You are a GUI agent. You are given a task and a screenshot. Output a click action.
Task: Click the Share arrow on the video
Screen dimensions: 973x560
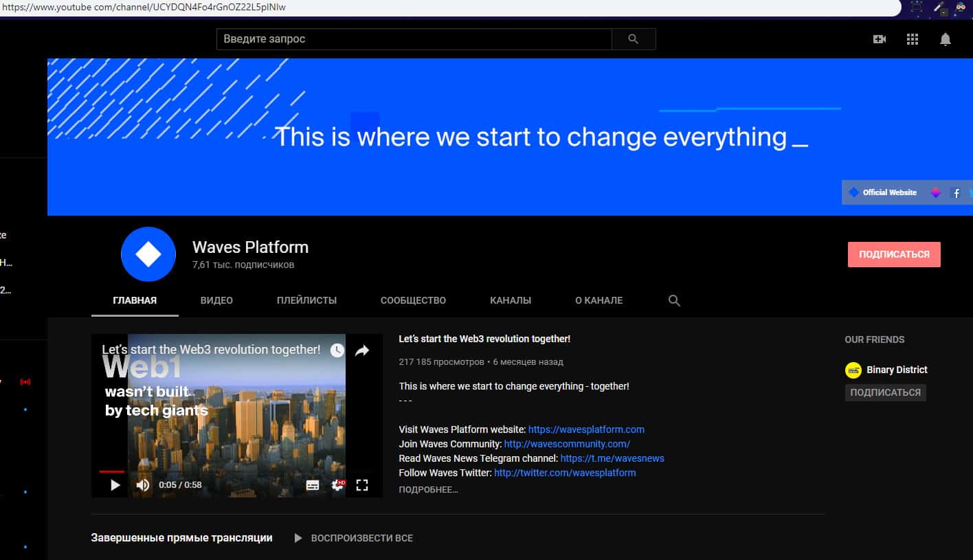(361, 351)
